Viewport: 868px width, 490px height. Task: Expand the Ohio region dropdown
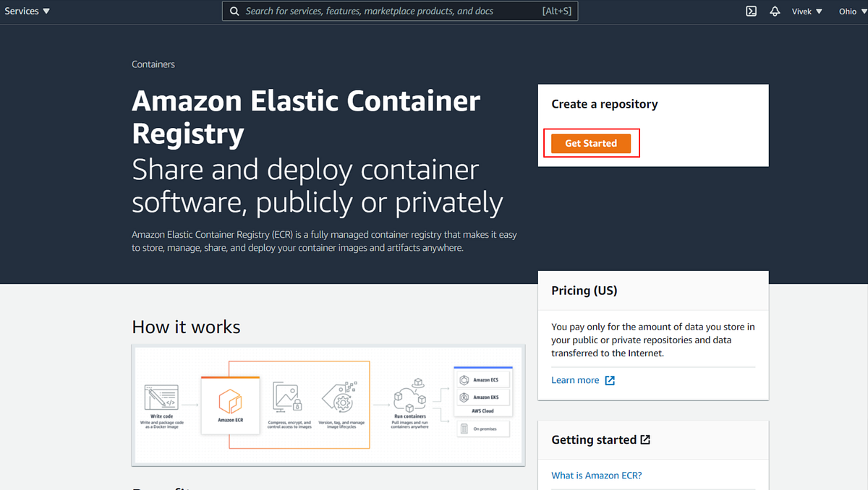tap(852, 11)
